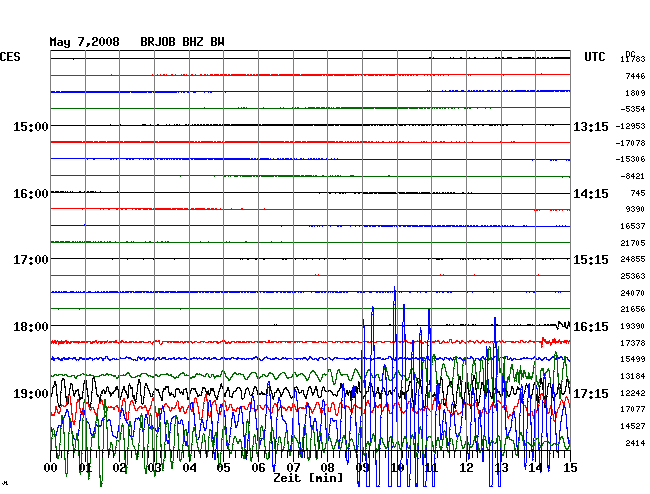The height and width of the screenshot is (494, 650).
Task: Click the DC offset value 2414
Action: click(635, 443)
